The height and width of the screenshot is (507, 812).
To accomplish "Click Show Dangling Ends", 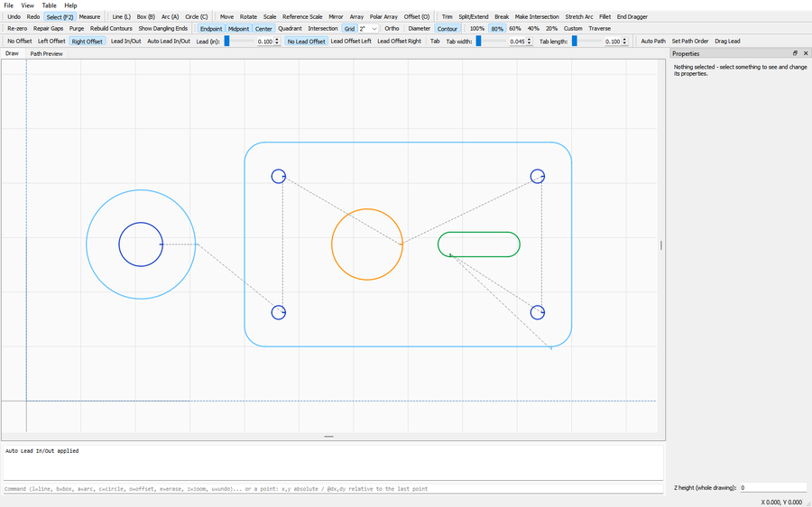I will click(x=163, y=29).
